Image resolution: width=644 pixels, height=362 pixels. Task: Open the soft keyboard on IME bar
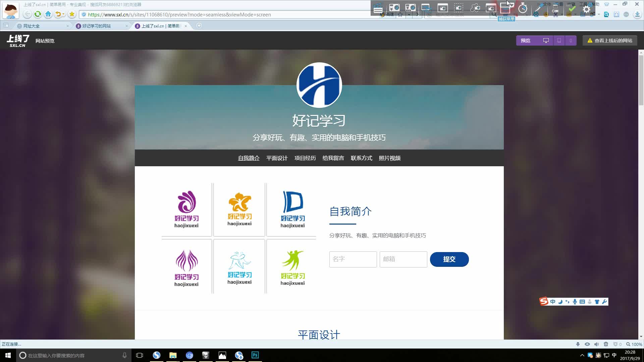point(582,302)
